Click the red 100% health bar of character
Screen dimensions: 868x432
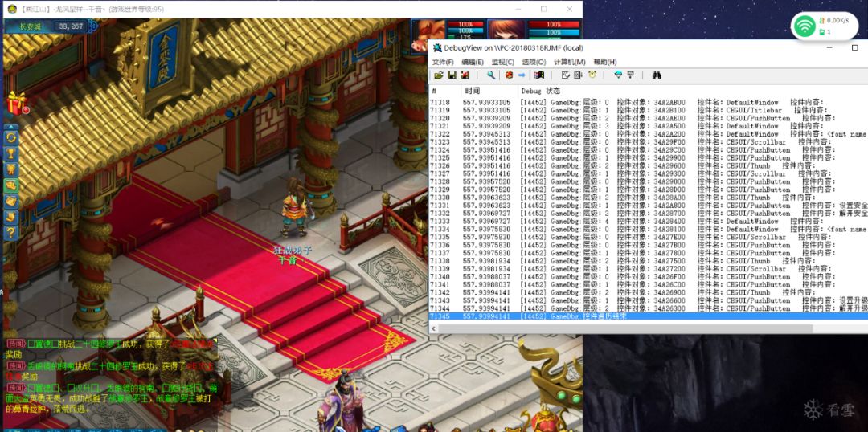coord(554,25)
